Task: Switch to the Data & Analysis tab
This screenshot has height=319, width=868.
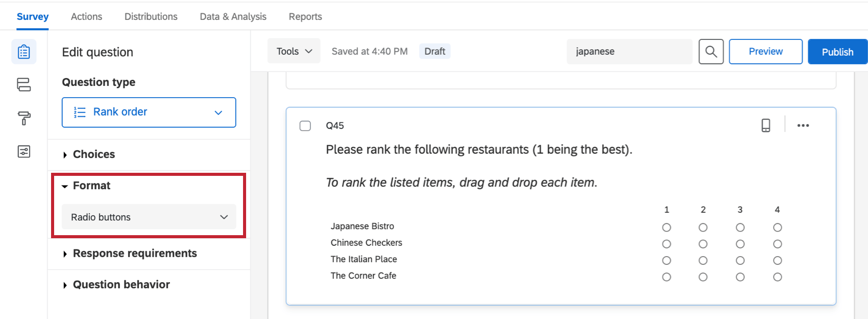Action: (233, 16)
